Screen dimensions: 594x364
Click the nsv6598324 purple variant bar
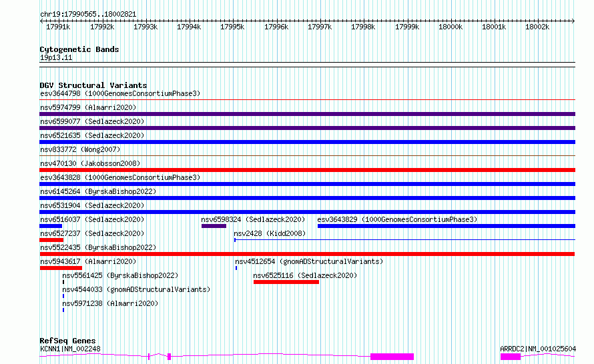coord(214,226)
